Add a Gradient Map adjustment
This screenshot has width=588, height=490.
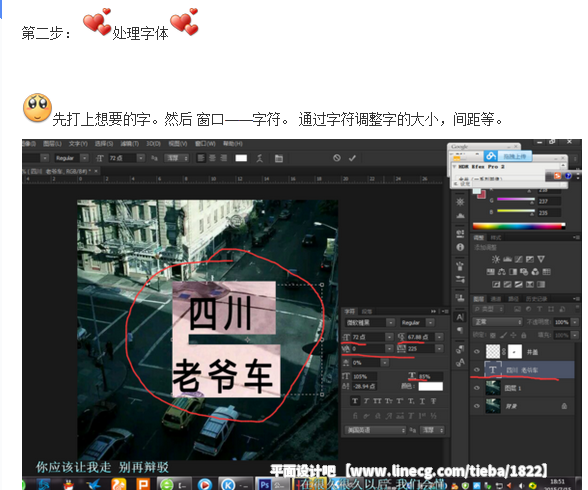pyautogui.click(x=541, y=285)
